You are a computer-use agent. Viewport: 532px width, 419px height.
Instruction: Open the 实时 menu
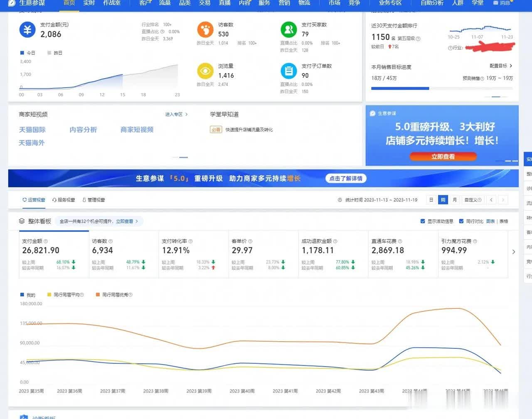(x=89, y=3)
